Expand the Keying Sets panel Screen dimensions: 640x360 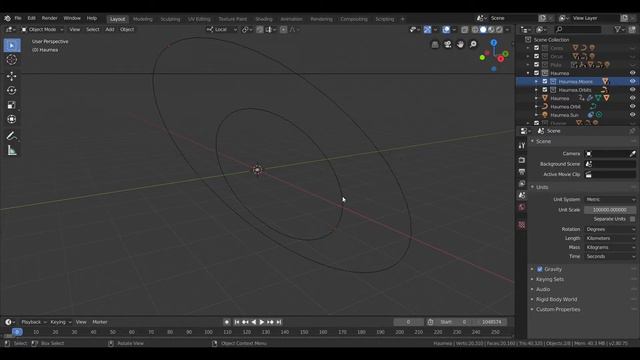(x=550, y=280)
